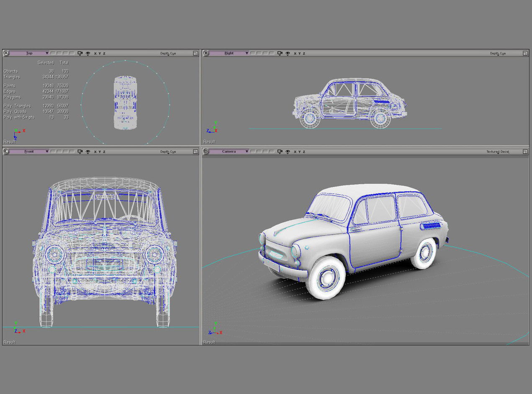Click the camera icon in Front viewport toolbar
The width and height of the screenshot is (532, 394).
(80, 152)
